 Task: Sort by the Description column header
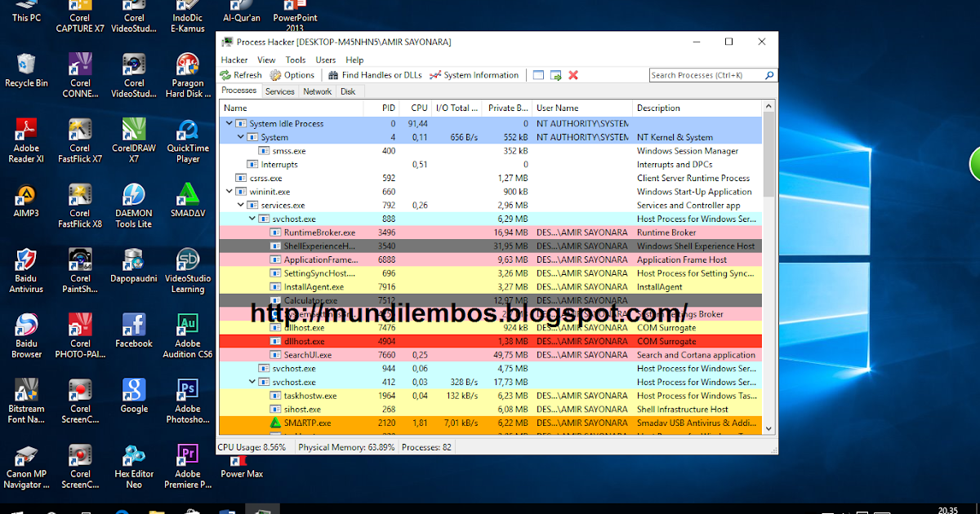(x=697, y=108)
